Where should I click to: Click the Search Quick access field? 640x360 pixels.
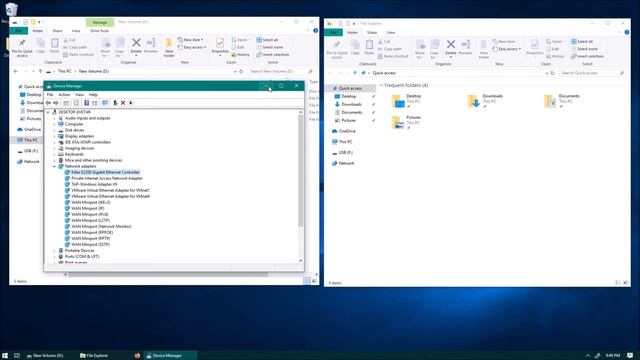coord(592,73)
